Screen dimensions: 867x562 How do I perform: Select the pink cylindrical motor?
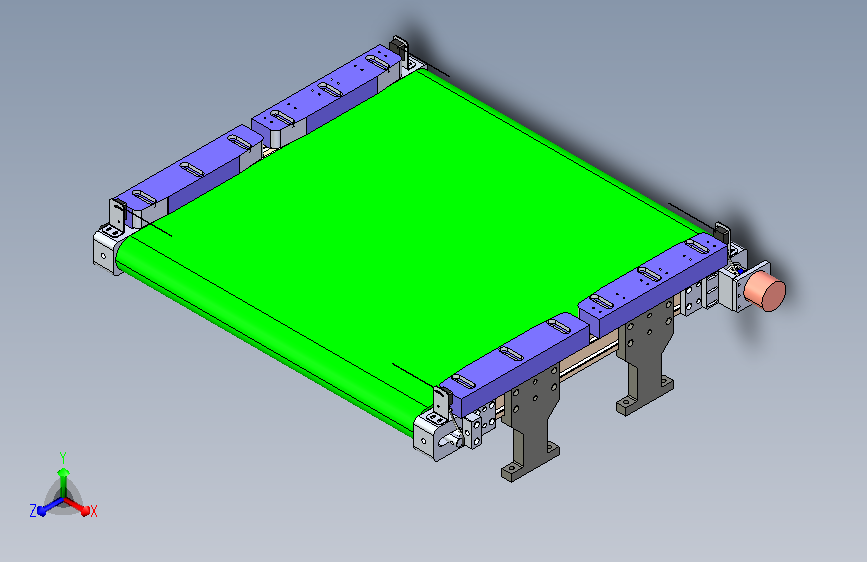765,292
